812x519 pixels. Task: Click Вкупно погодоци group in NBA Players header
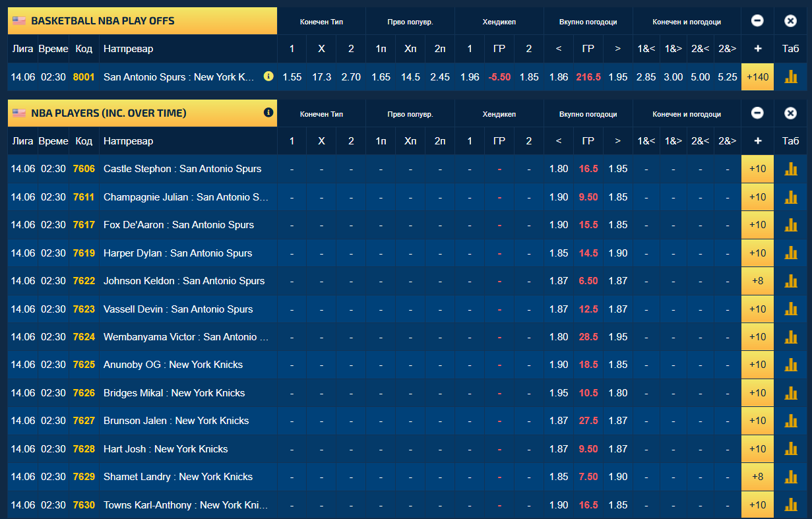[588, 114]
